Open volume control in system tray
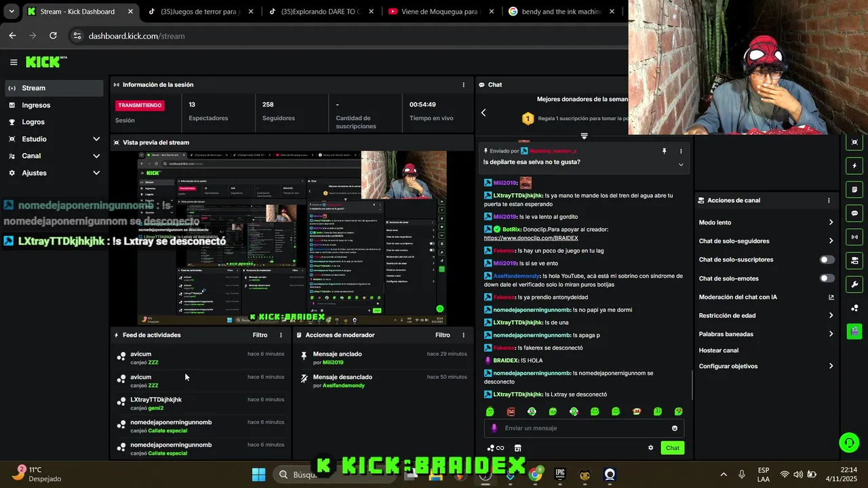The width and height of the screenshot is (868, 488). pyautogui.click(x=798, y=474)
